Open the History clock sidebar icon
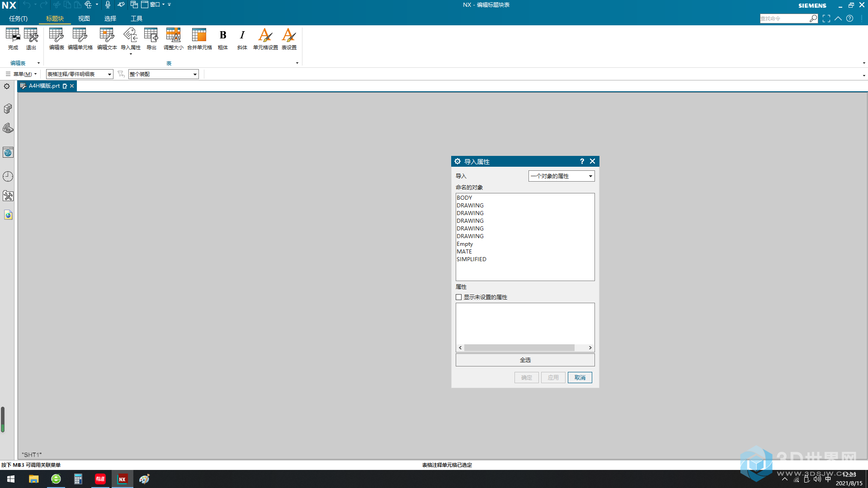The width and height of the screenshot is (868, 488). click(8, 177)
